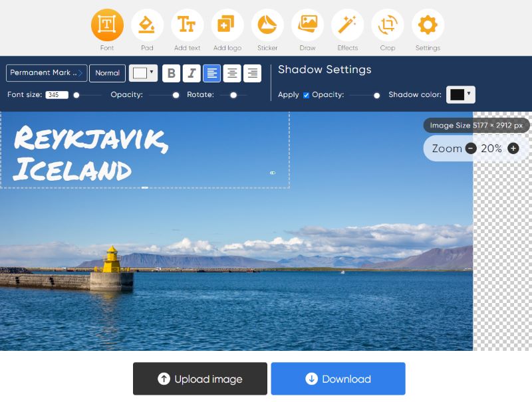
Task: Toggle italic text formatting
Action: (192, 73)
